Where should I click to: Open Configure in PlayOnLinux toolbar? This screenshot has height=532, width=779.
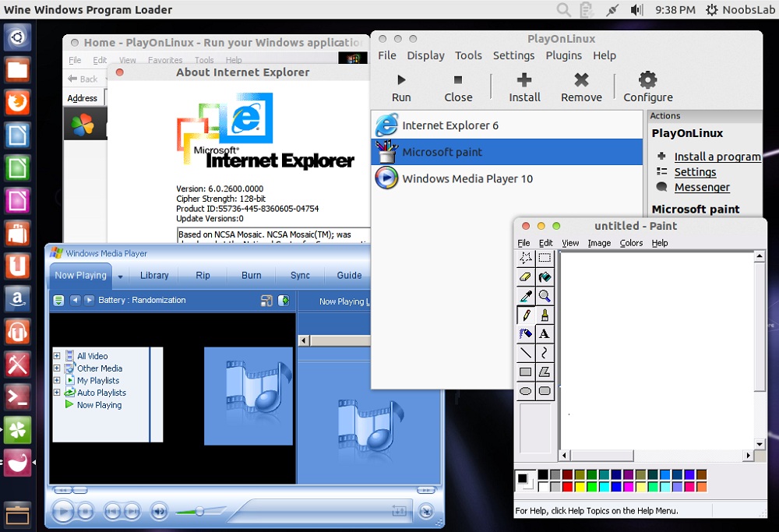click(648, 88)
